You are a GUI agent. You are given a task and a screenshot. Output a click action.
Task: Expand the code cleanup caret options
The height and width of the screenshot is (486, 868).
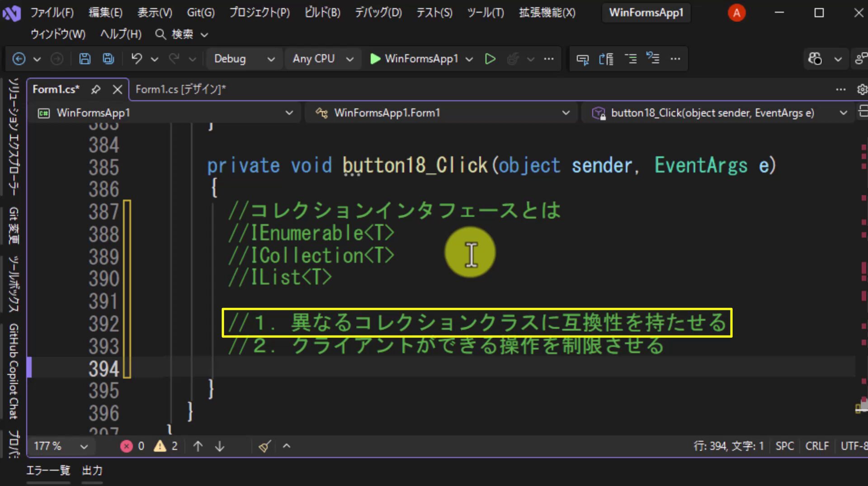click(286, 446)
